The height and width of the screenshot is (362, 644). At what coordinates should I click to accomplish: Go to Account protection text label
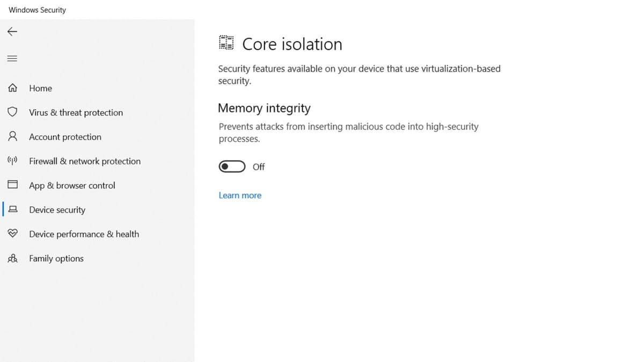coord(65,136)
